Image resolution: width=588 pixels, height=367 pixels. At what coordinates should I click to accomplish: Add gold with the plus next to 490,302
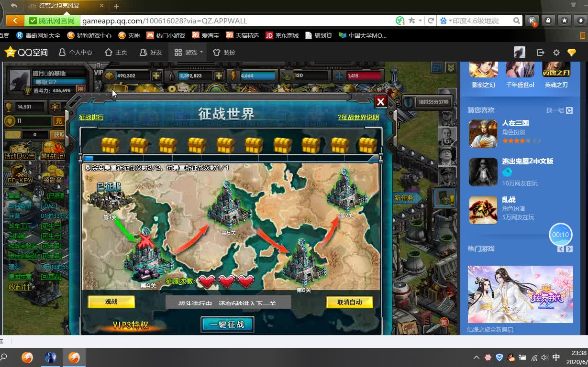pyautogui.click(x=156, y=76)
